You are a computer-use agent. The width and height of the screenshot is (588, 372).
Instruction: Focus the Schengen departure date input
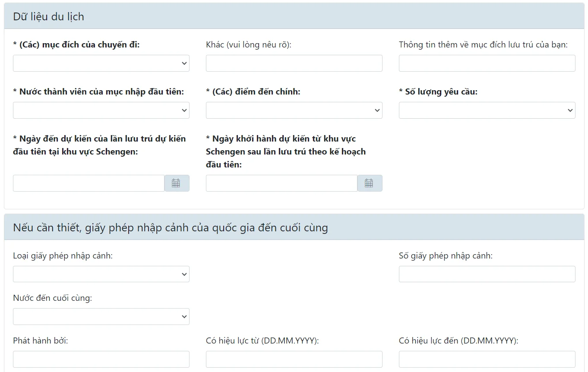pyautogui.click(x=281, y=183)
